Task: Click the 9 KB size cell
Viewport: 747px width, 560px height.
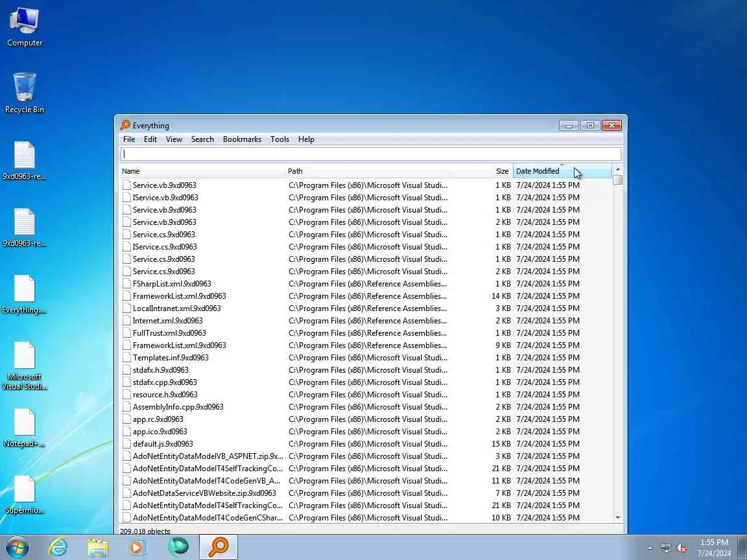Action: pyautogui.click(x=503, y=345)
